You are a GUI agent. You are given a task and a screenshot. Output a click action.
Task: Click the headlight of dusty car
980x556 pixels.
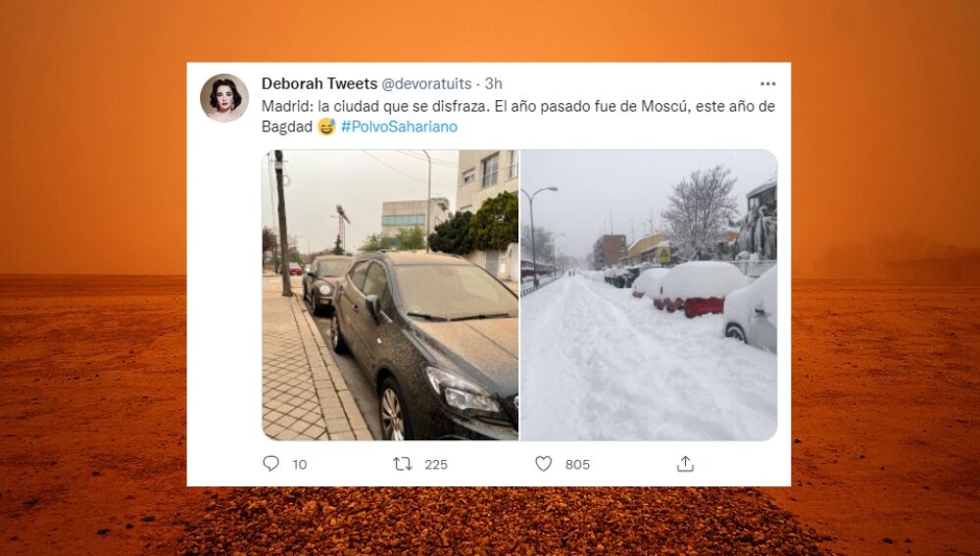click(463, 391)
